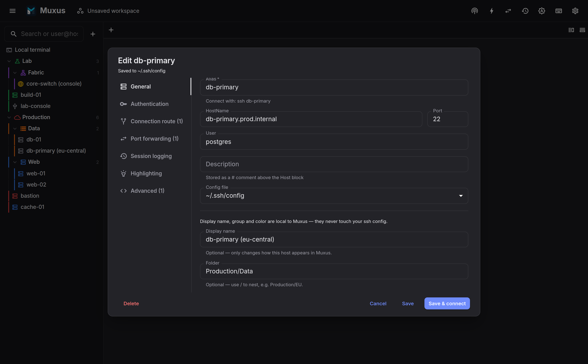Open keyboard shortcuts icon
Viewport: 588px width, 364px height.
559,11
